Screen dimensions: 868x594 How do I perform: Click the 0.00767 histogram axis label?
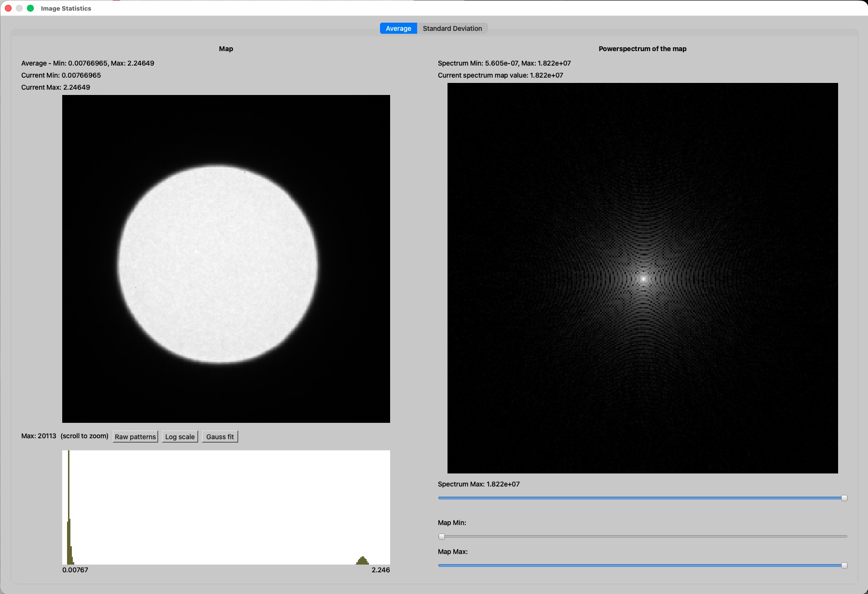pyautogui.click(x=75, y=570)
